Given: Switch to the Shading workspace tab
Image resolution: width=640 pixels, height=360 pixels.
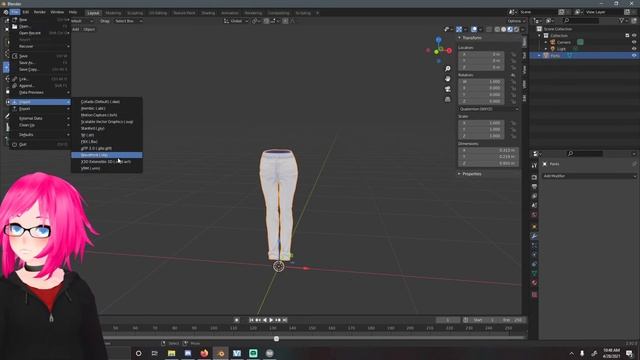Looking at the screenshot, I should click(x=208, y=13).
